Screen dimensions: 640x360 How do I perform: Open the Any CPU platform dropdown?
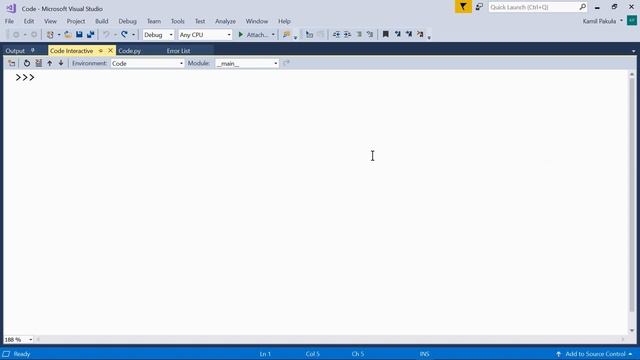[x=205, y=35]
